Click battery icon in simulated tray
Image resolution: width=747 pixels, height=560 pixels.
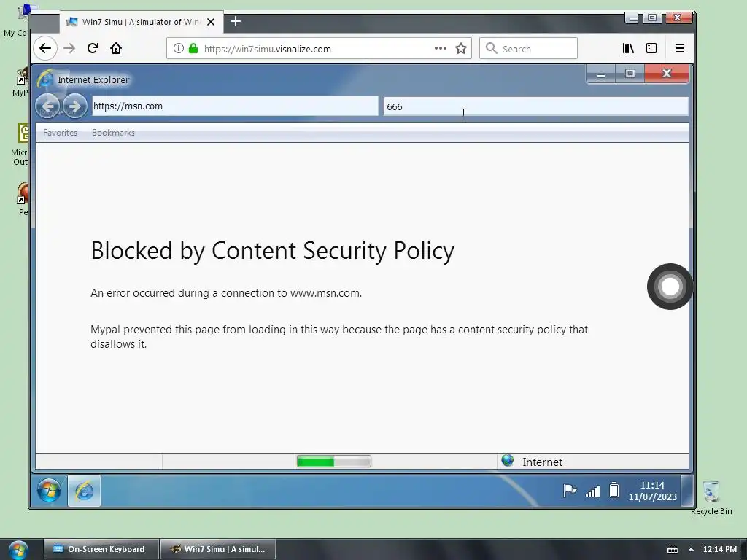click(x=614, y=490)
